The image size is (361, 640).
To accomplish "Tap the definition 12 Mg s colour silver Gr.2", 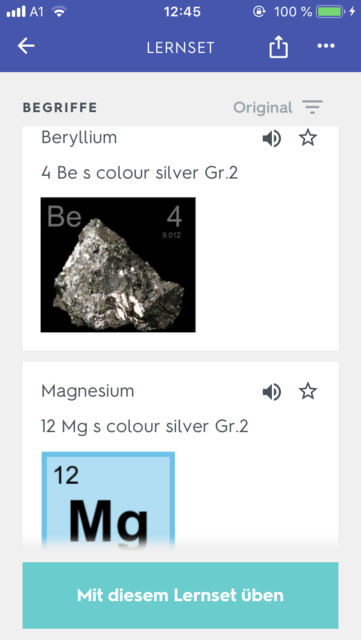I will pyautogui.click(x=145, y=427).
